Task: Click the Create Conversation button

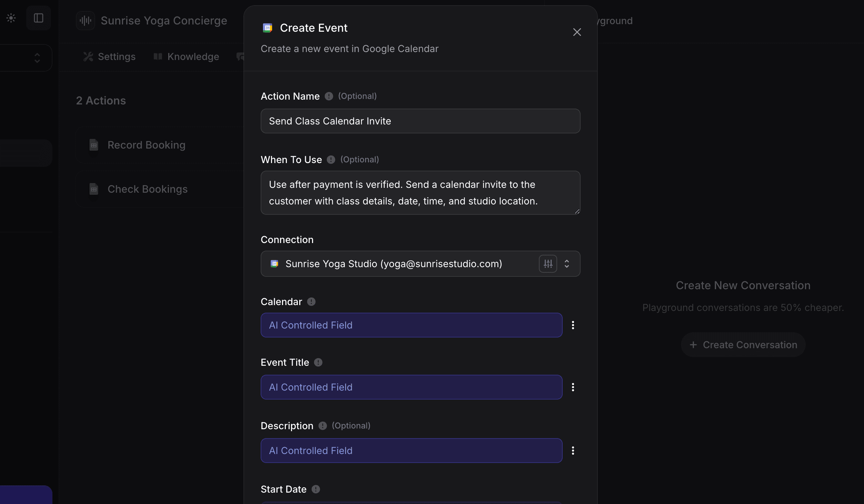Action: click(742, 344)
